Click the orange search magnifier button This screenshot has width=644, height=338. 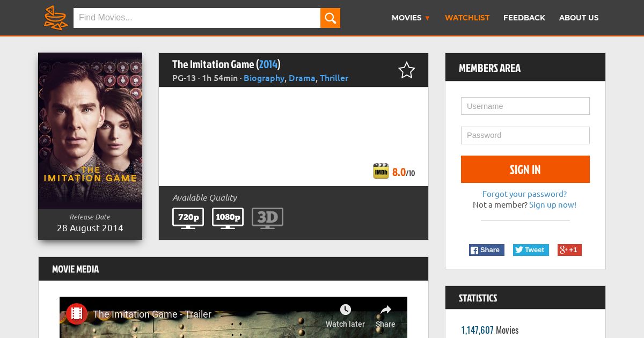(330, 18)
